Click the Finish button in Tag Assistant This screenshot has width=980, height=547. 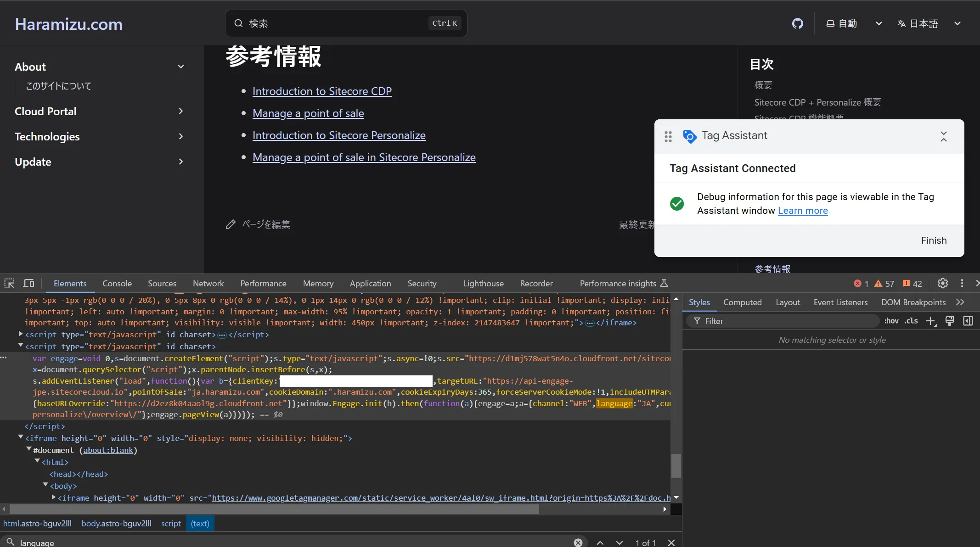pos(934,240)
